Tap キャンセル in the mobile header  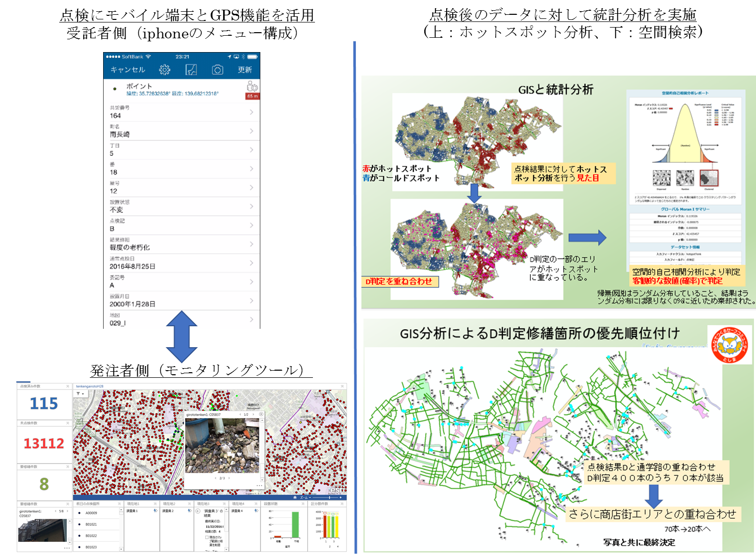[128, 70]
